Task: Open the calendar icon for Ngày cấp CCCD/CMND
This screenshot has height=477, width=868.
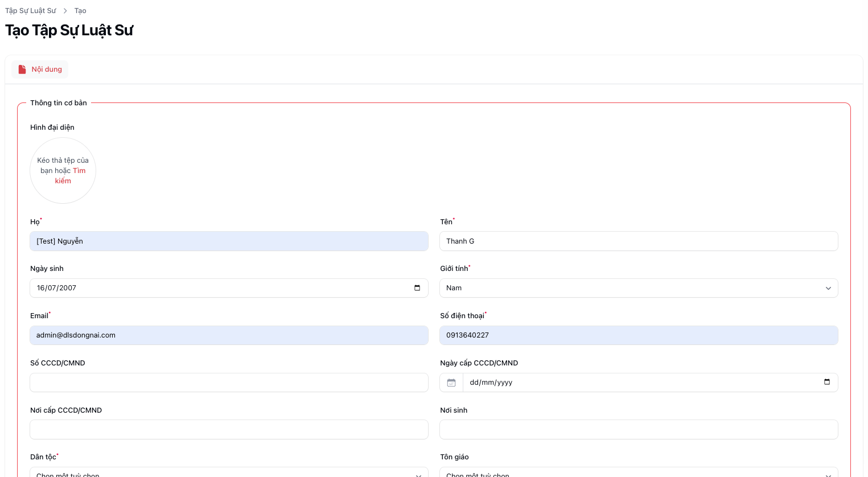Action: pyautogui.click(x=451, y=382)
